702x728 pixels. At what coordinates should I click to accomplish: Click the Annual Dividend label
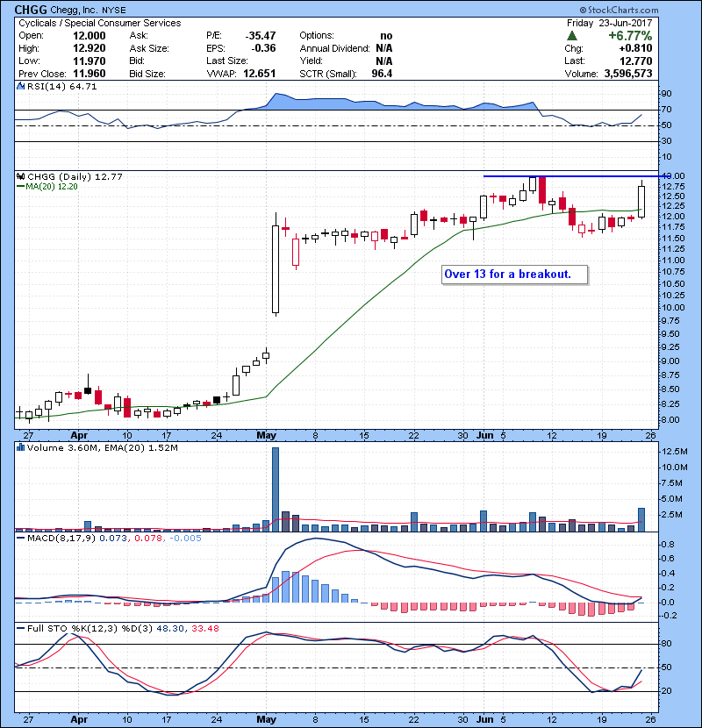[334, 48]
